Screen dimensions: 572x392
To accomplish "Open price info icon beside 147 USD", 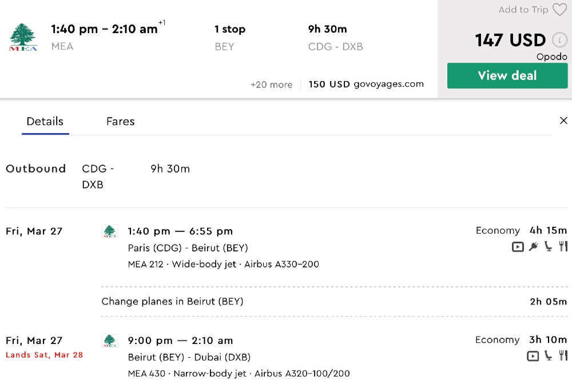I will pos(559,40).
